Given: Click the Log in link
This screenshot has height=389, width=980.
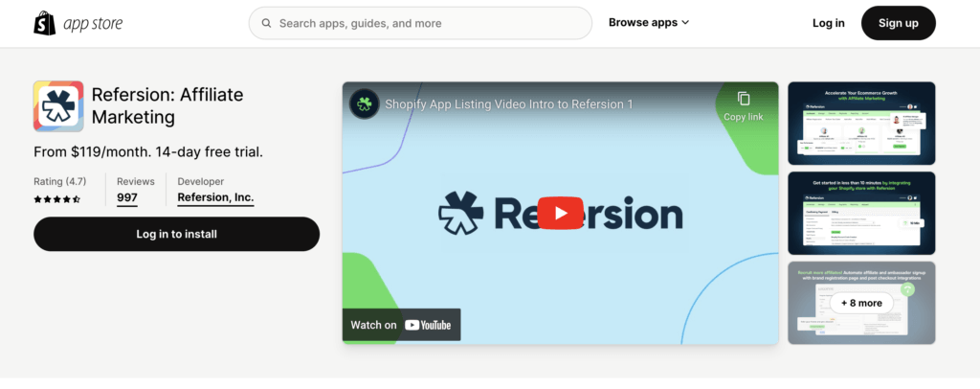Looking at the screenshot, I should 828,23.
